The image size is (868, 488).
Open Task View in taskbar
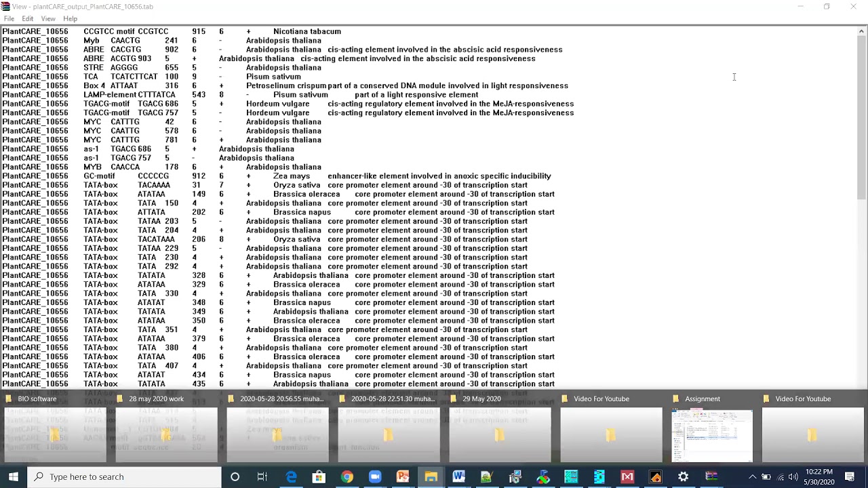[x=262, y=477]
